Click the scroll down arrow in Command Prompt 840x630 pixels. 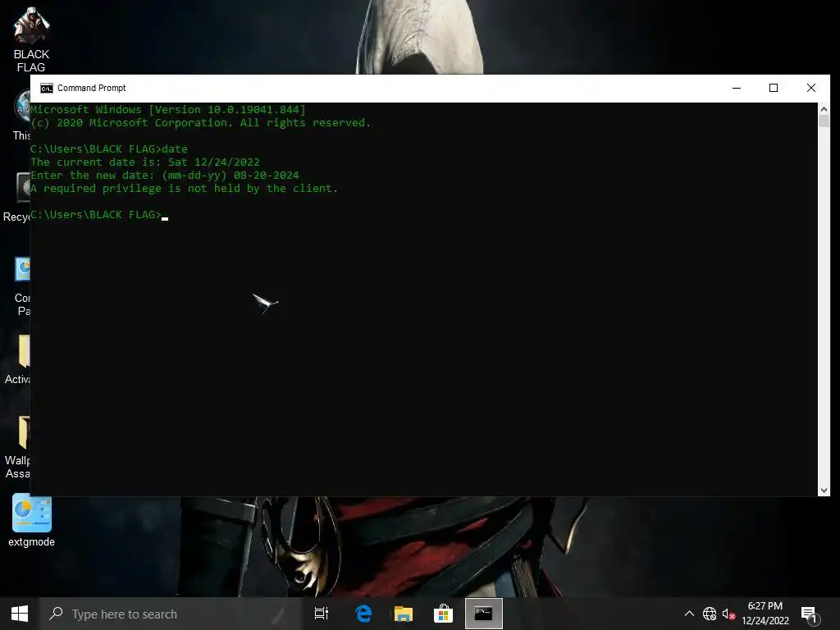pos(824,491)
